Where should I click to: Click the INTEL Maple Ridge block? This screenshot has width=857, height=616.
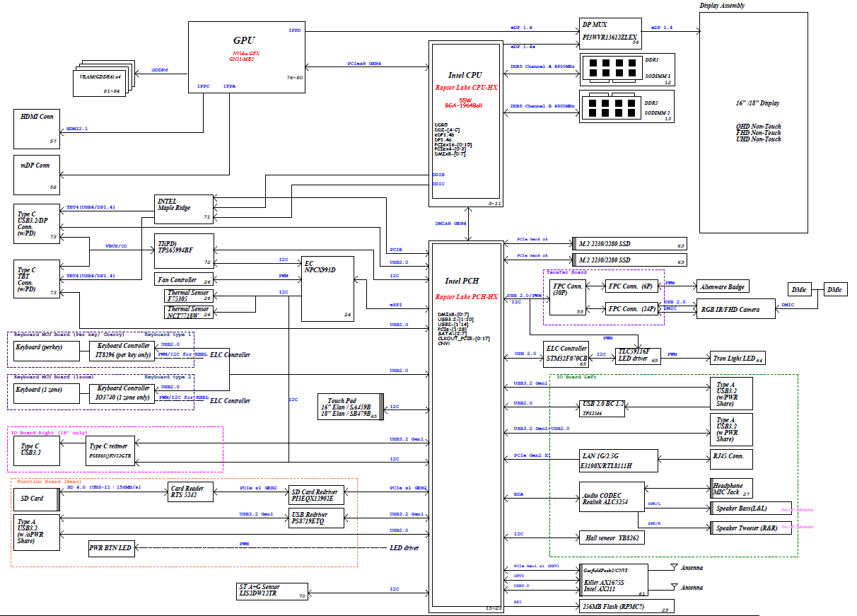point(184,209)
